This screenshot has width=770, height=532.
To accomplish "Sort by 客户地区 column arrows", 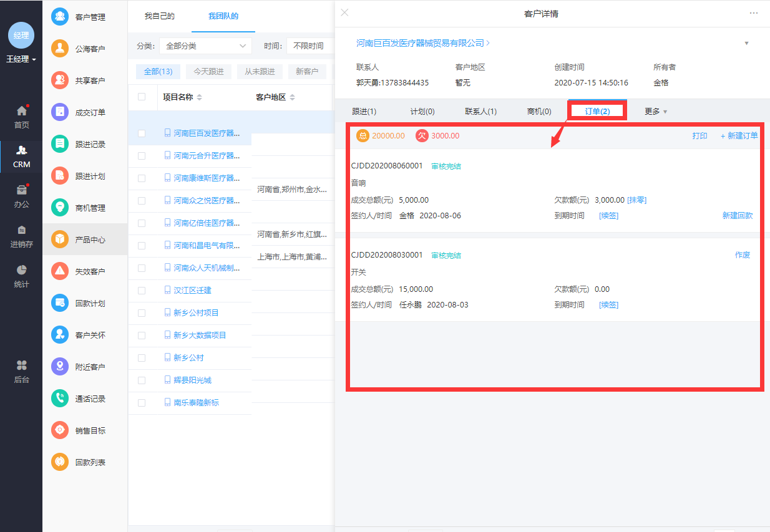I will pyautogui.click(x=292, y=97).
